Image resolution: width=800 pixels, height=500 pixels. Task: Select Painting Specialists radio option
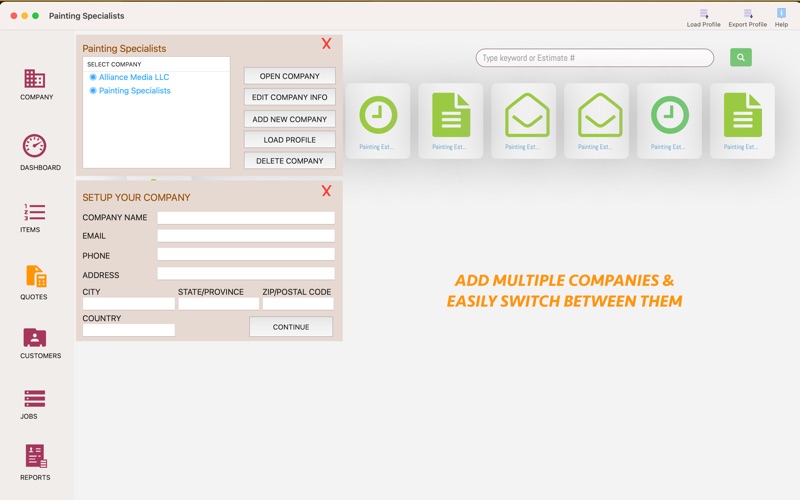click(x=93, y=91)
